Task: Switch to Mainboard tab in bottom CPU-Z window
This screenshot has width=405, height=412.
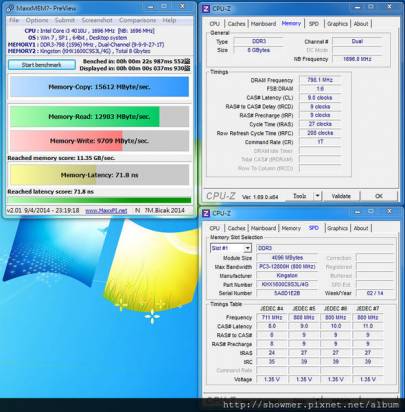Action: pos(263,228)
